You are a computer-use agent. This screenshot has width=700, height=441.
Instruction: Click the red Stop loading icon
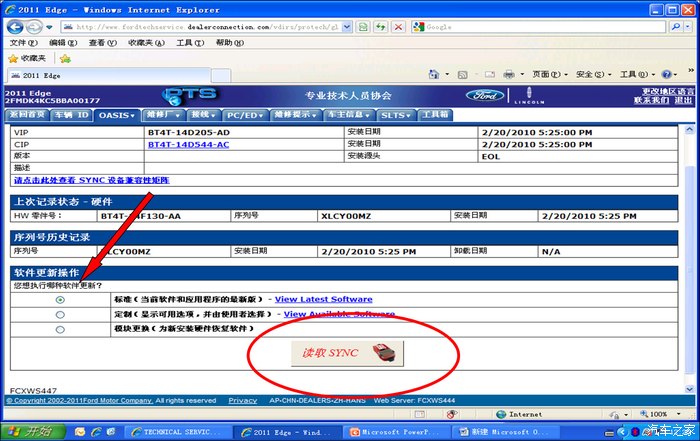(x=398, y=27)
